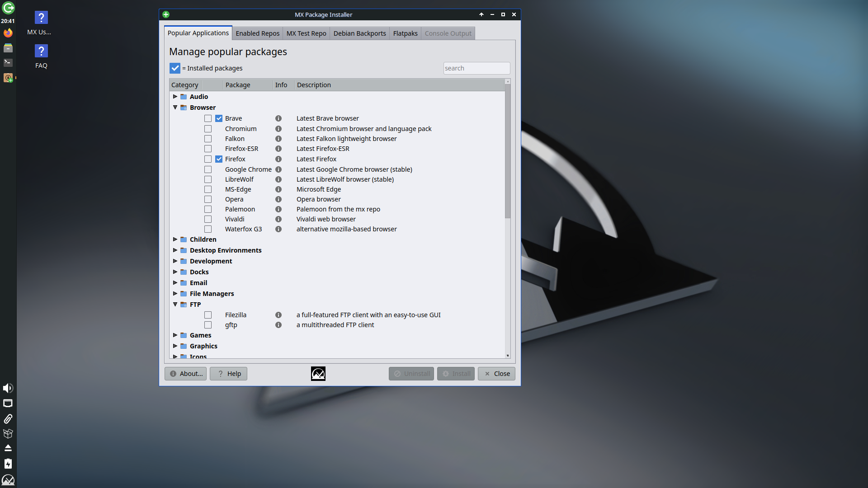This screenshot has width=868, height=488.
Task: Open the power manager battery icon
Action: tap(8, 464)
